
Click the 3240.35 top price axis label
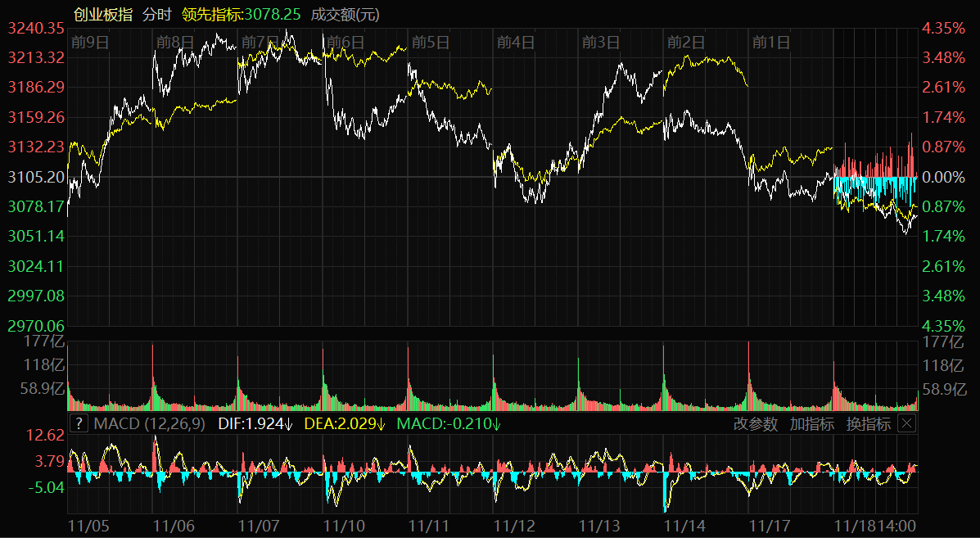pyautogui.click(x=36, y=28)
